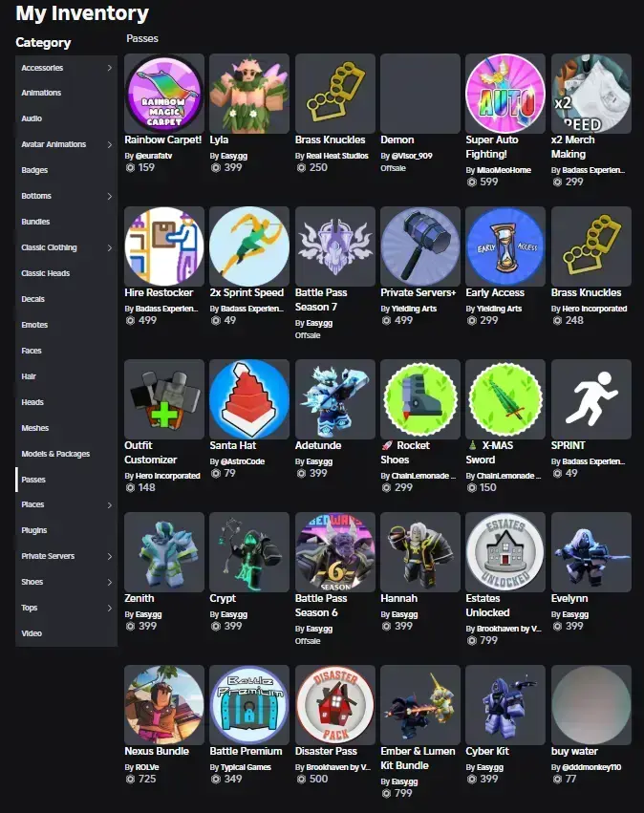Switch to the Badges category
This screenshot has width=644, height=813.
(34, 170)
